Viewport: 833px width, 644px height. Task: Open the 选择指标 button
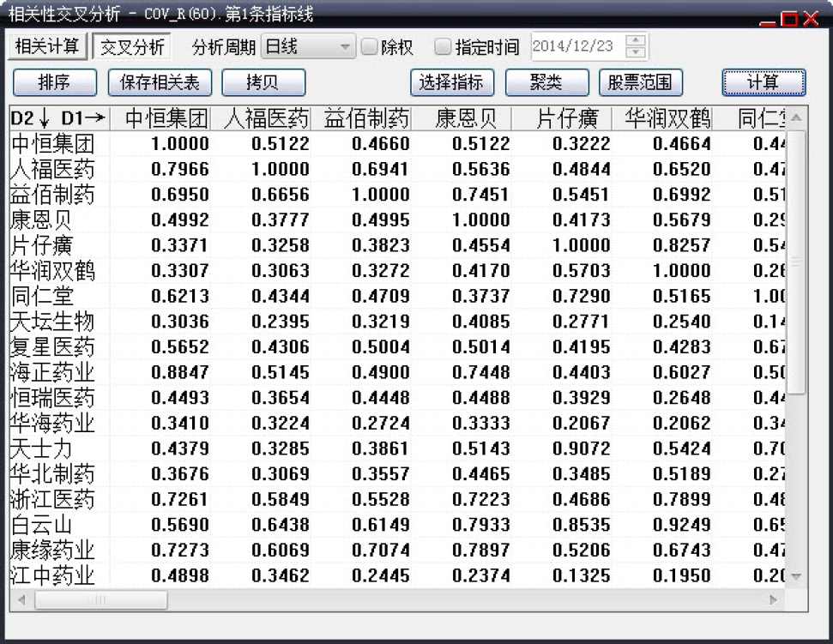pyautogui.click(x=452, y=82)
